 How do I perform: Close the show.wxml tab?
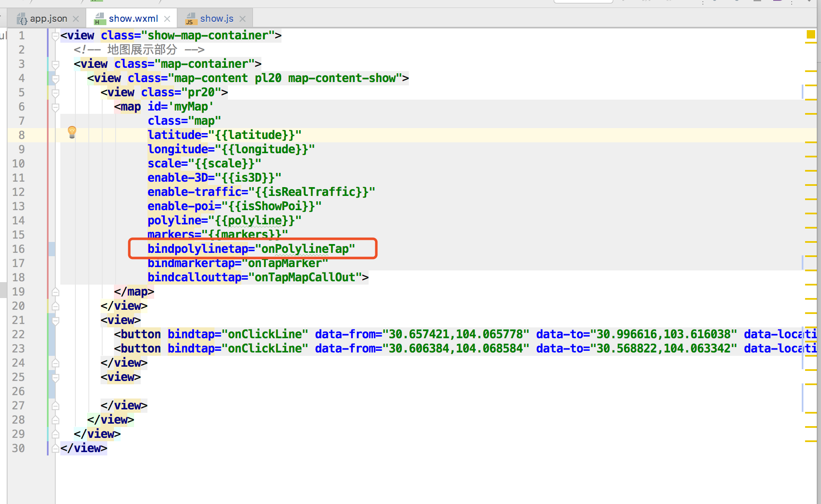coord(167,19)
